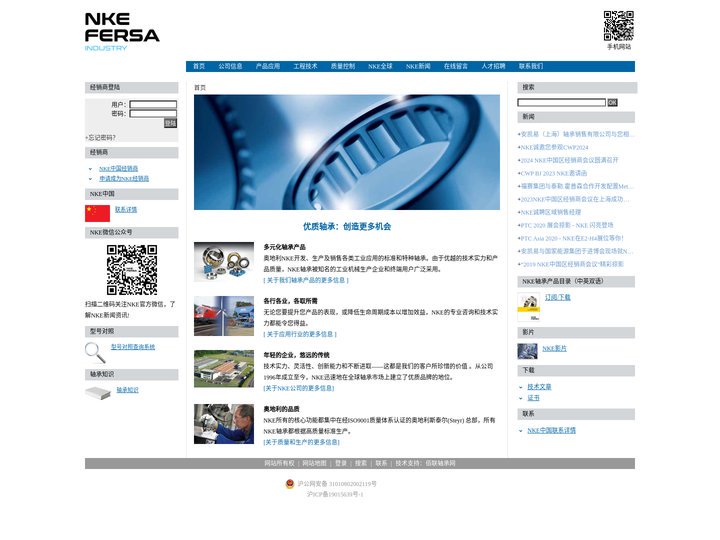Viewport: 720px width, 540px height.
Task: Open news item 2024 NKE中国区经销商会议圆满召开
Action: click(x=569, y=160)
